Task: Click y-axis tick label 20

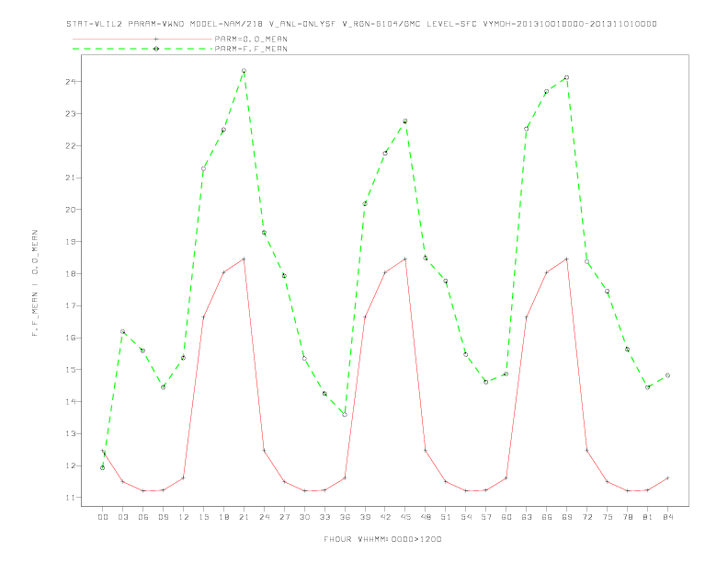Action: (71, 210)
